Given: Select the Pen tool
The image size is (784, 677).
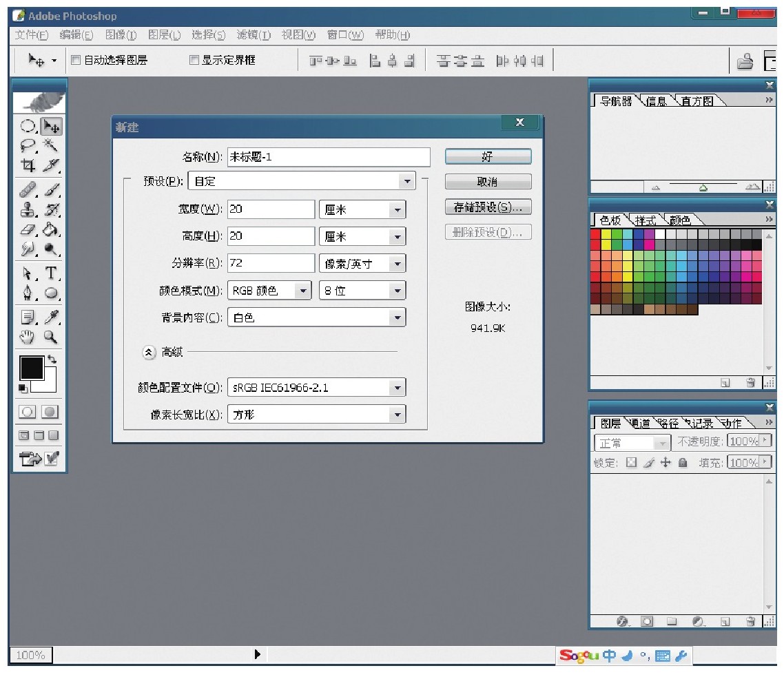Looking at the screenshot, I should click(28, 293).
